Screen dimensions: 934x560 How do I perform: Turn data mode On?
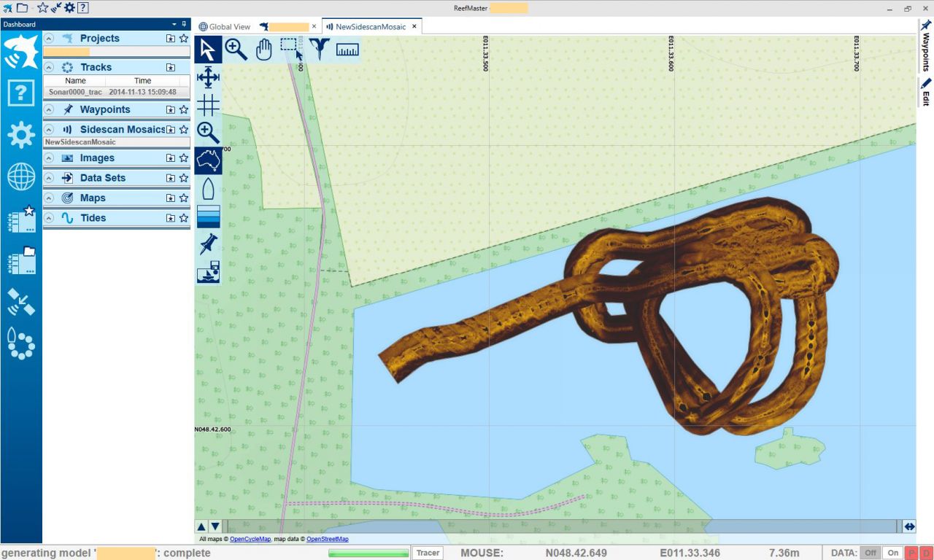pyautogui.click(x=892, y=553)
